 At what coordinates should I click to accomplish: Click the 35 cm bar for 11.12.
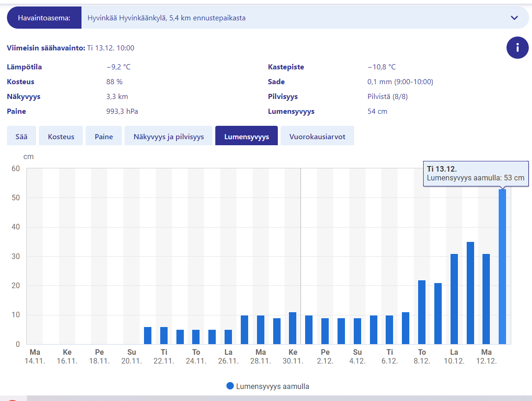(x=470, y=294)
